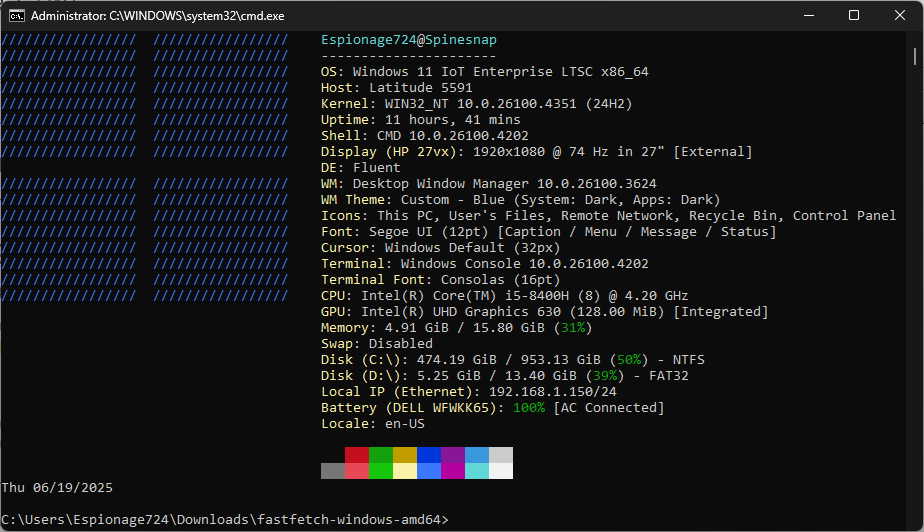Image resolution: width=924 pixels, height=532 pixels.
Task: Click the CPU Intel Core i5-8400H line
Action: (x=504, y=296)
